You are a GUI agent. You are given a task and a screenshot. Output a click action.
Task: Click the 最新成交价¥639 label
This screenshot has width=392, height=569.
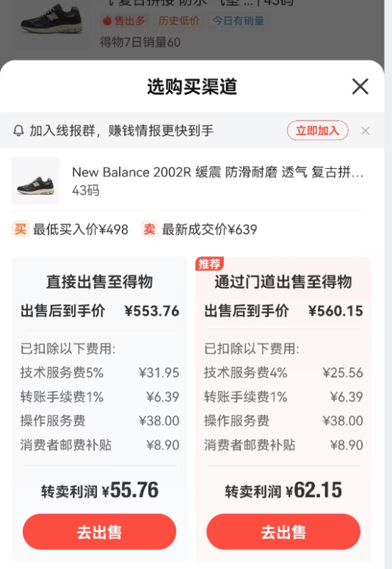coord(209,229)
